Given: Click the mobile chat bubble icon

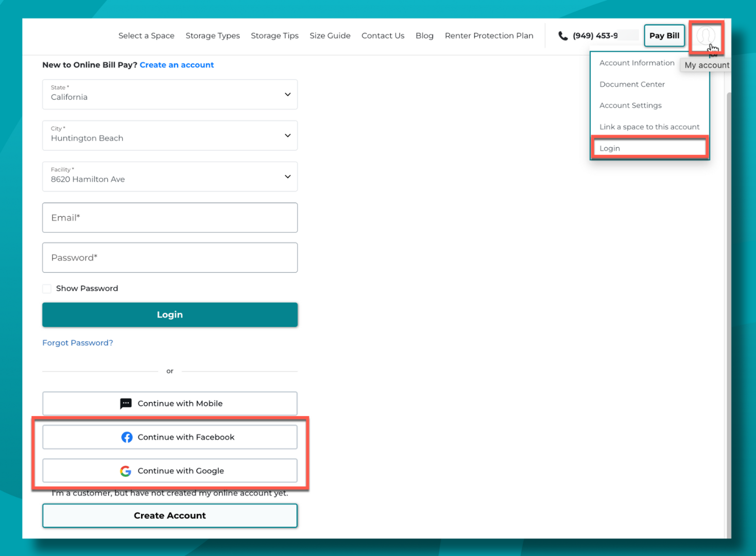Looking at the screenshot, I should [126, 404].
